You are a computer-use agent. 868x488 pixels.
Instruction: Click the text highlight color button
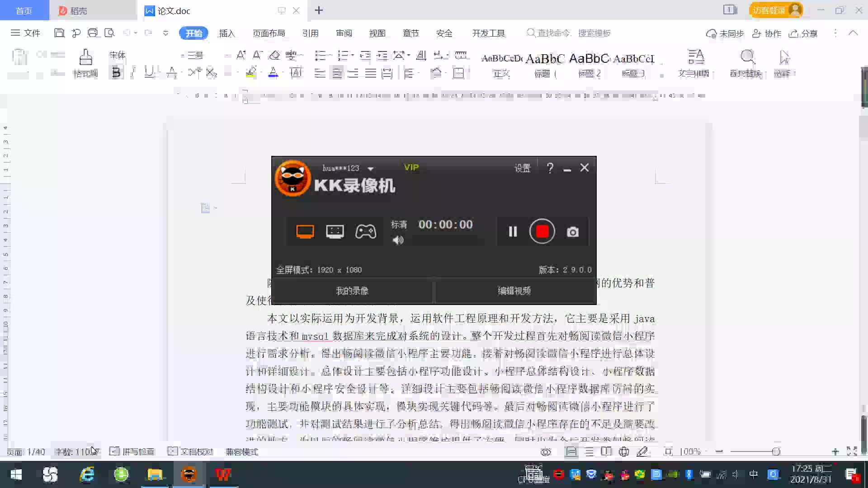coord(251,72)
